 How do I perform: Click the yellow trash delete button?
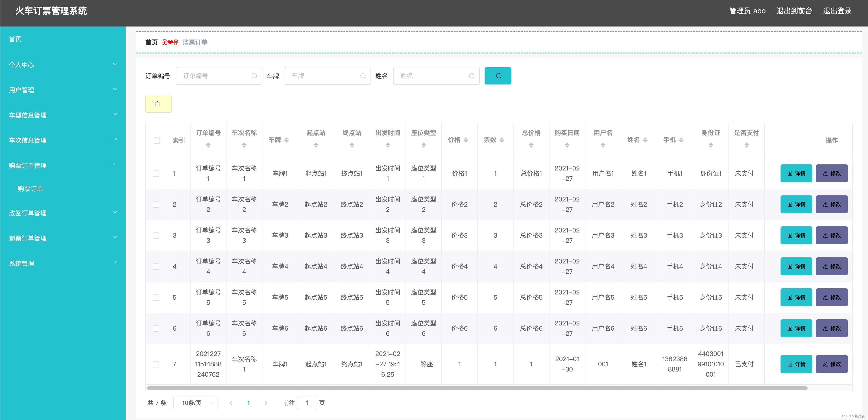click(158, 104)
